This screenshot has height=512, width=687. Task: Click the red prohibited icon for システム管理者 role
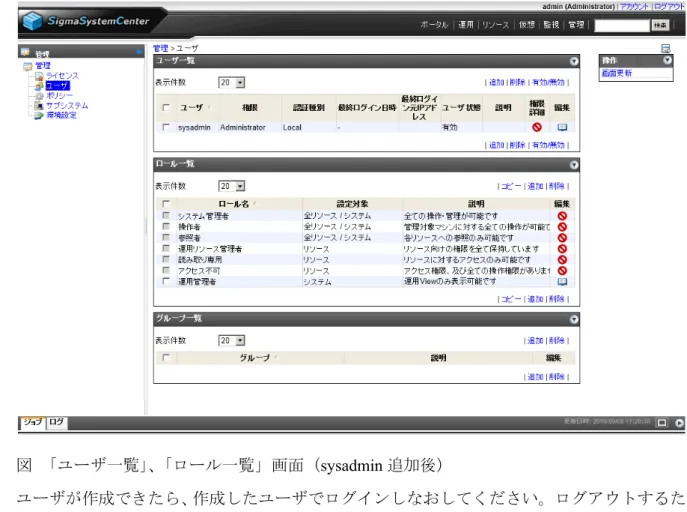pos(562,216)
